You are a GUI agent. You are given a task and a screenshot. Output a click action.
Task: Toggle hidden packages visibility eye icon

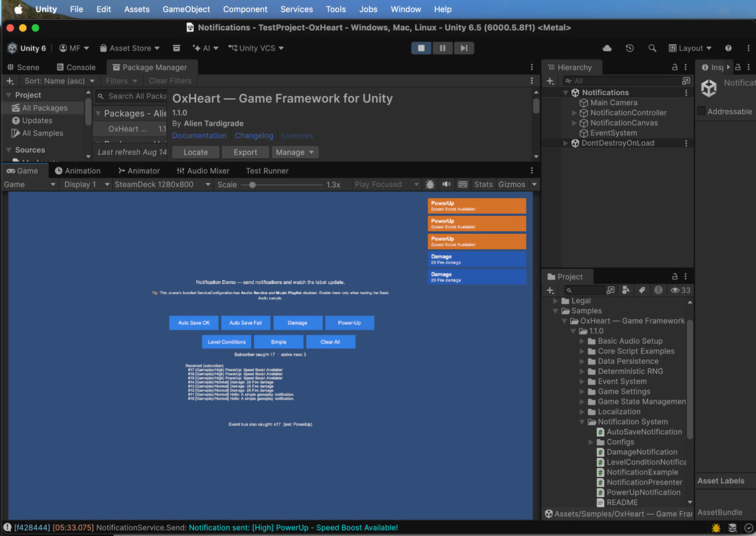[x=680, y=290]
